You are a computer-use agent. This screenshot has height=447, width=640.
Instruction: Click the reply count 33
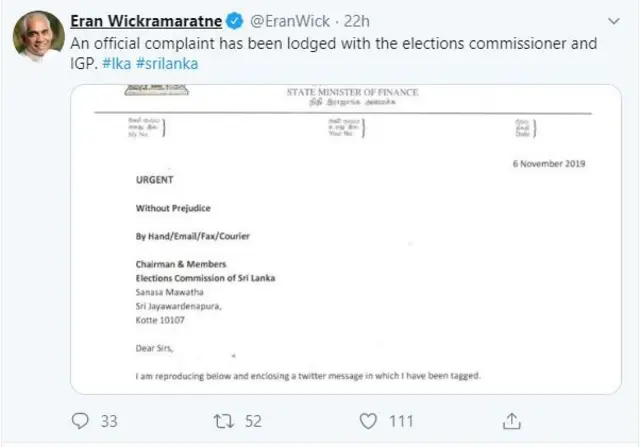[x=110, y=421]
